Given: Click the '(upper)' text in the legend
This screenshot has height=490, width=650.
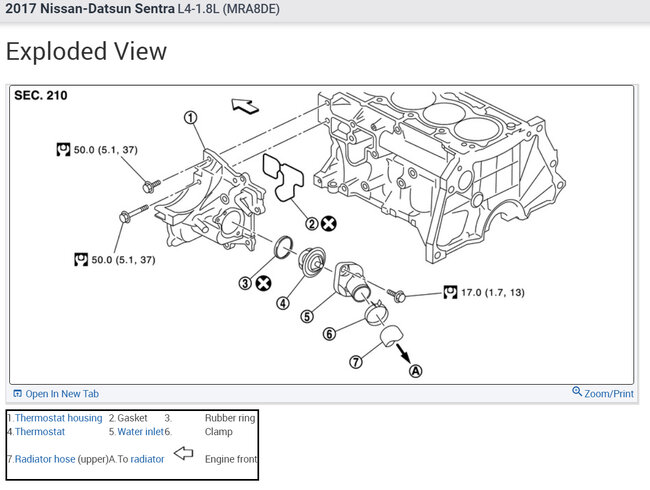Looking at the screenshot, I should [x=92, y=459].
